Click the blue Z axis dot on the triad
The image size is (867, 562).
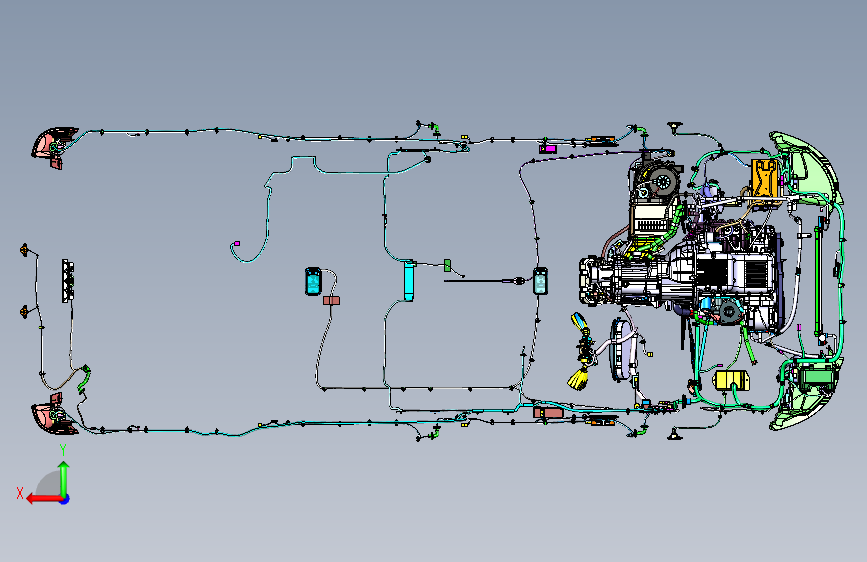65,499
